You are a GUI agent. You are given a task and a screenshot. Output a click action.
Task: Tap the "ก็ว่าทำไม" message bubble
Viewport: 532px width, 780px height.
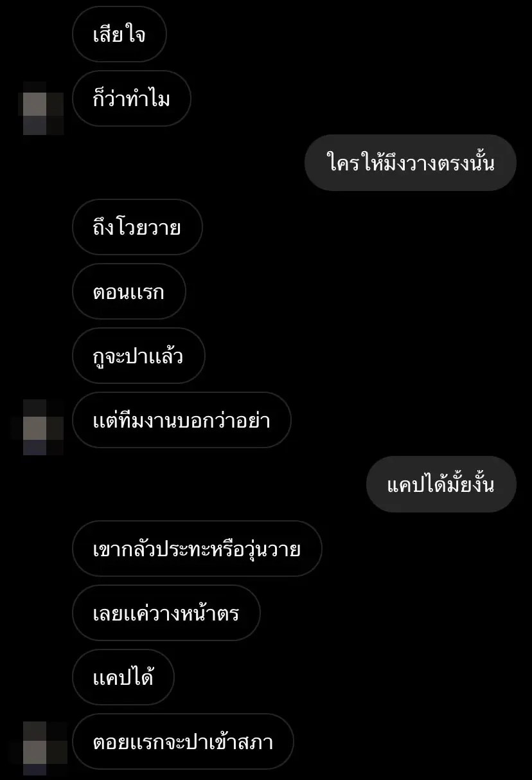(x=132, y=98)
